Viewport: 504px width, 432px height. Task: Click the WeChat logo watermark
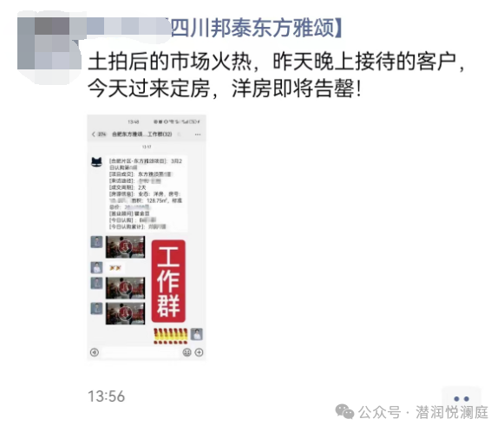click(344, 412)
